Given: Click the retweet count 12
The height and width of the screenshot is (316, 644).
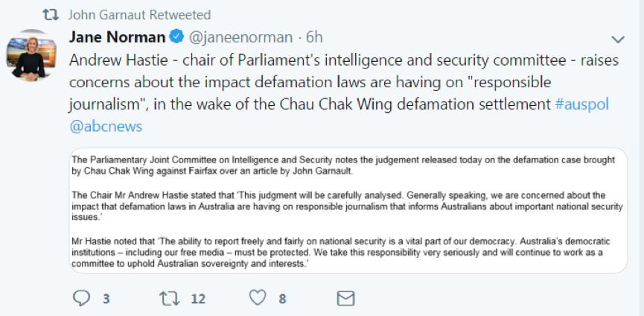Looking at the screenshot, I should click(x=198, y=299).
